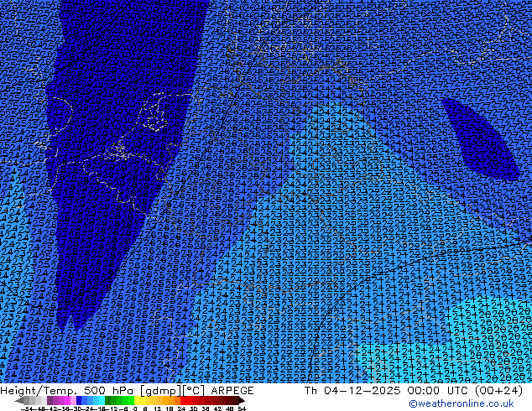Screen dimensions: 532x411
Task: Select the cyan legend color swatch
Action: point(102,400)
